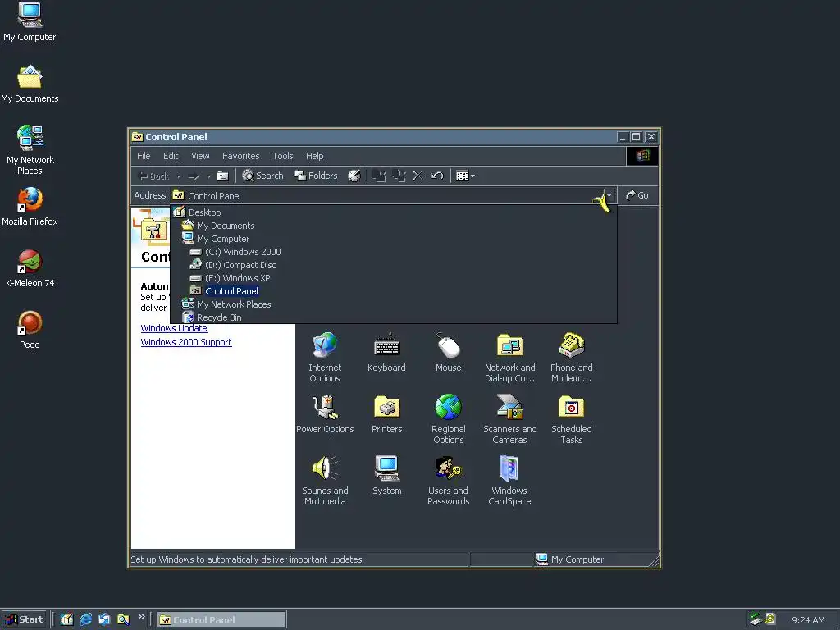
Task: Open the Mouse settings icon
Action: tap(448, 352)
